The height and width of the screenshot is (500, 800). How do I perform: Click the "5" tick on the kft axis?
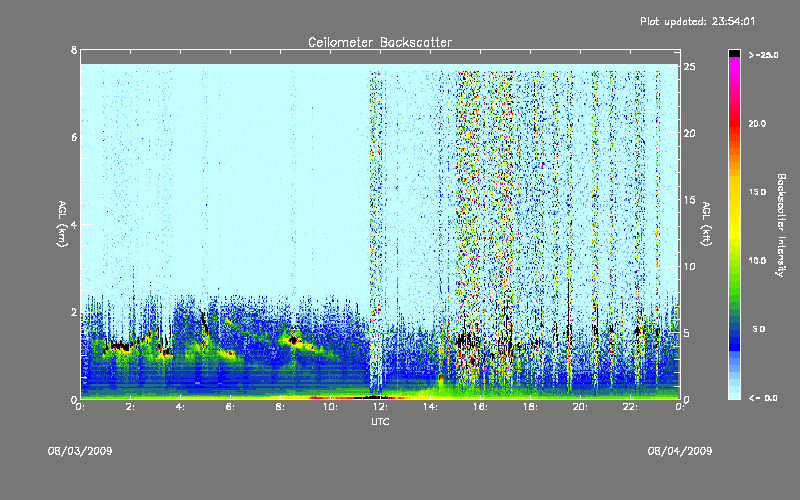point(687,333)
